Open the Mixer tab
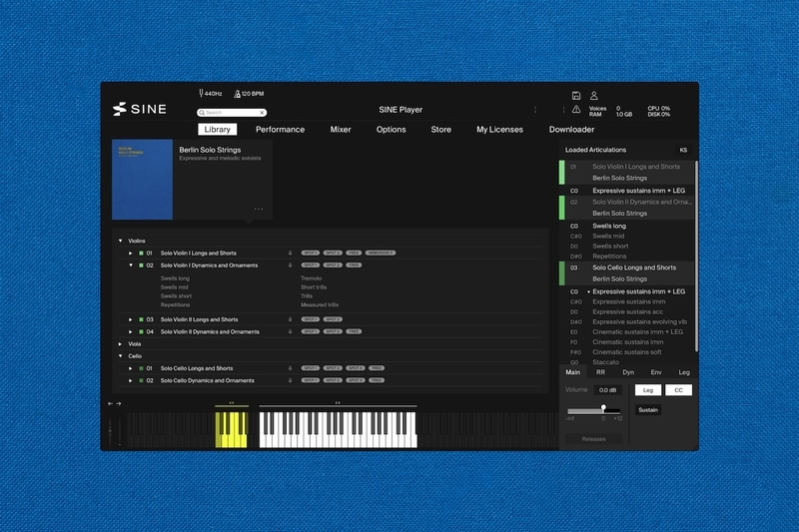This screenshot has height=532, width=799. [x=341, y=130]
